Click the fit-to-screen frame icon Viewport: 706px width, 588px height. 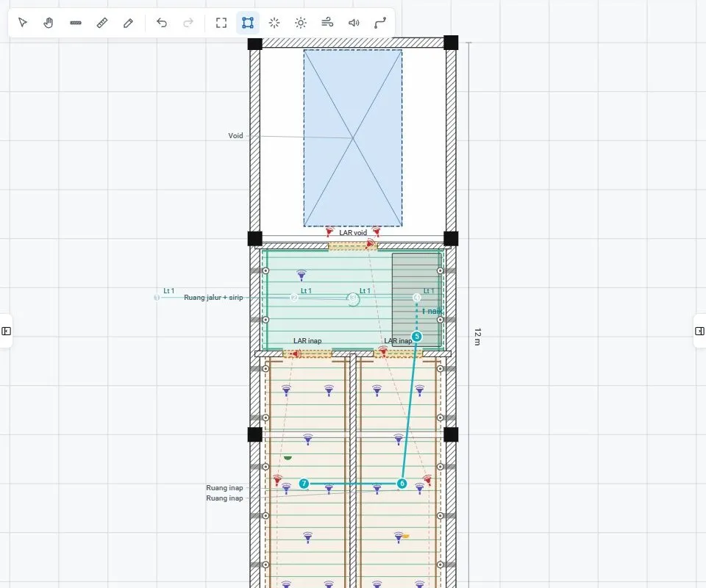point(221,23)
